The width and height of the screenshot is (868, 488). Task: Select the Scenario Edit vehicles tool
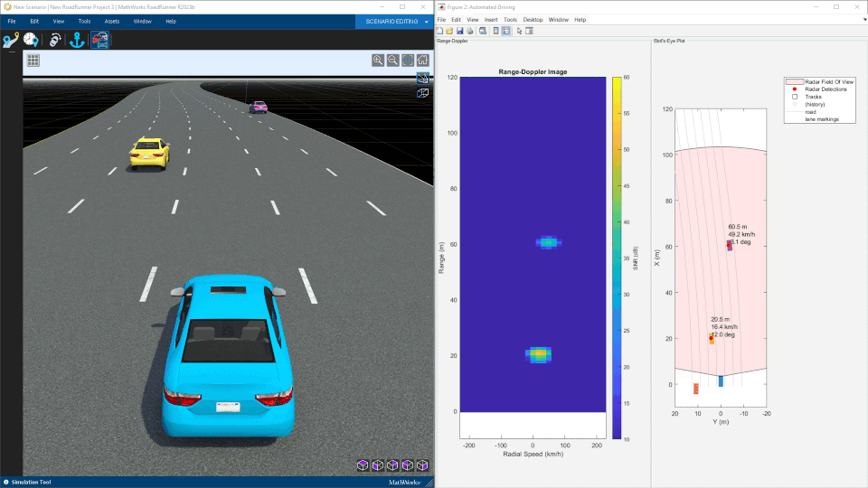tap(99, 40)
